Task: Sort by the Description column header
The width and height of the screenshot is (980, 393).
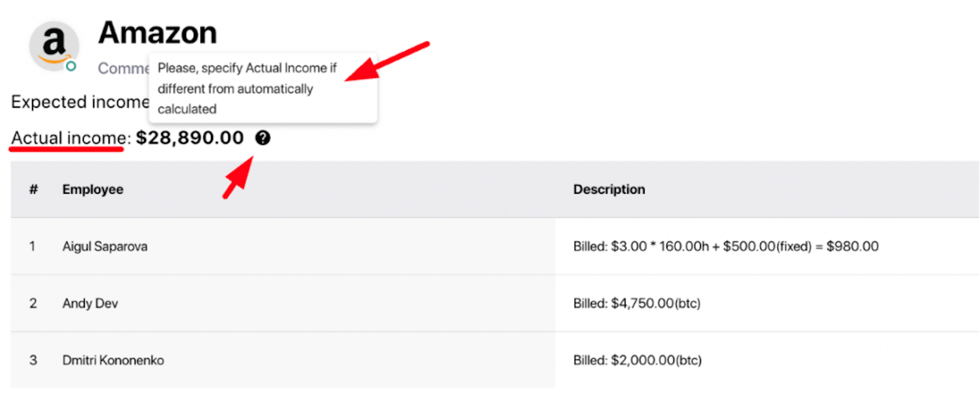Action: coord(609,189)
